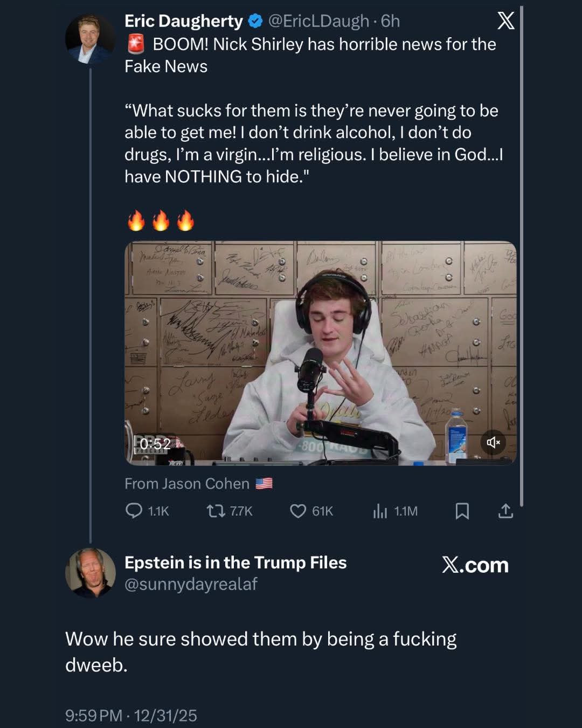Open the sunnydayrealaf profile avatar
This screenshot has width=582, height=728.
[x=90, y=573]
